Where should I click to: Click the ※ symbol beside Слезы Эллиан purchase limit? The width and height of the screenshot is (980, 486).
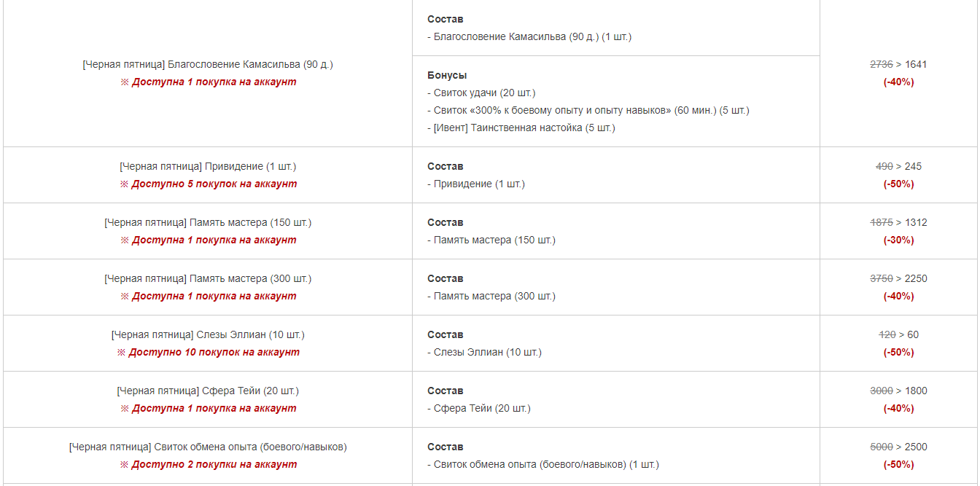tap(121, 353)
